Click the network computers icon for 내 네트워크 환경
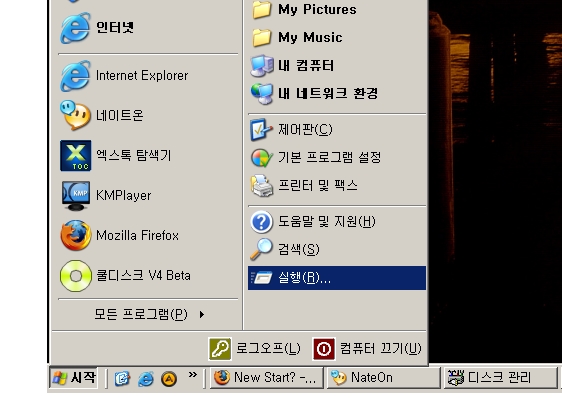562x398 pixels. (x=262, y=94)
